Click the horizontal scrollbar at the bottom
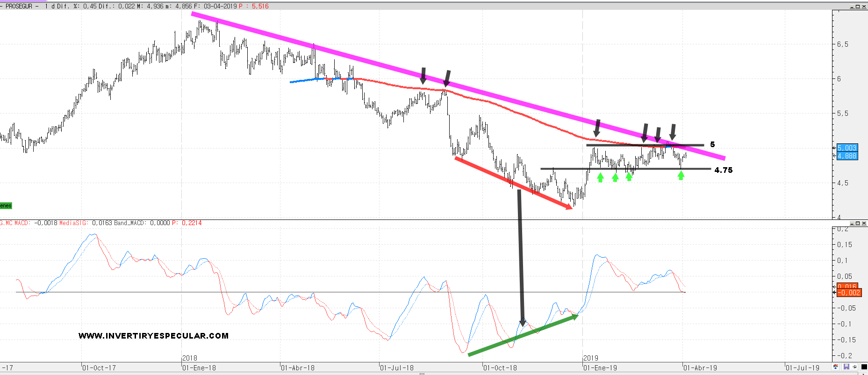Image resolution: width=868 pixels, height=375 pixels. coord(421,374)
